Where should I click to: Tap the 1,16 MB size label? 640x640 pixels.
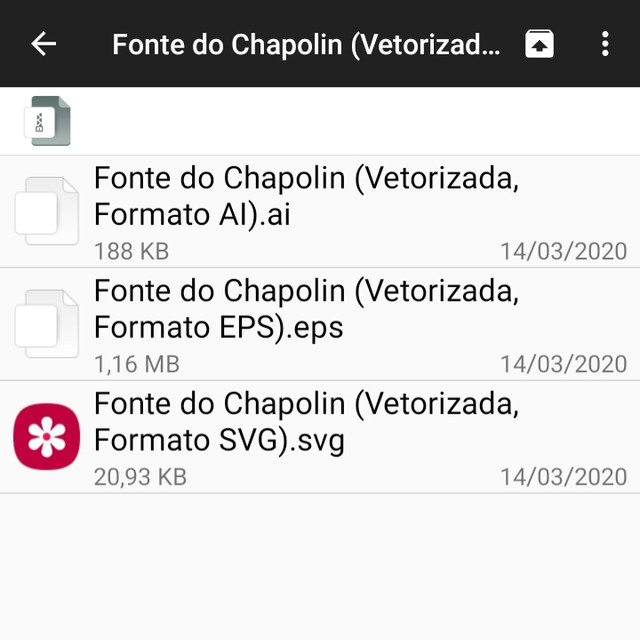[x=137, y=364]
